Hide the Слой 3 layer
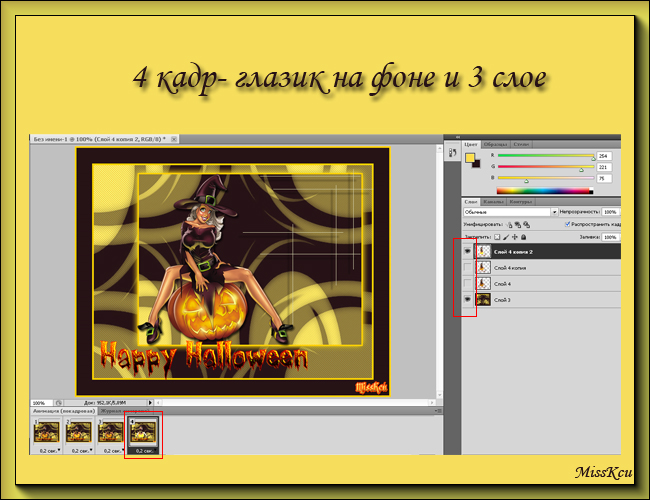This screenshot has width=650, height=500. click(x=468, y=299)
